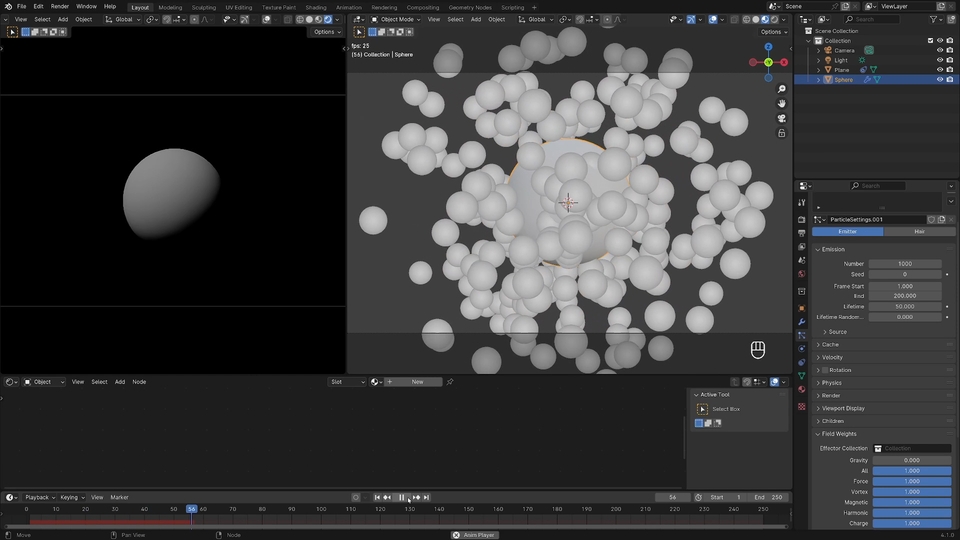Screen dimensions: 960x540
Task: Select the pan hand viewport icon
Action: click(x=781, y=104)
